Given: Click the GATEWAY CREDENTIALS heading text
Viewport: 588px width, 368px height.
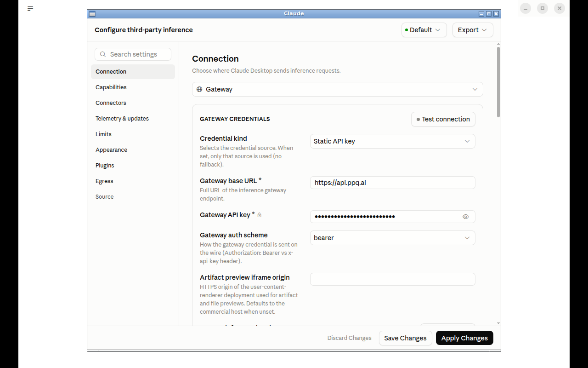Looking at the screenshot, I should coord(235,119).
